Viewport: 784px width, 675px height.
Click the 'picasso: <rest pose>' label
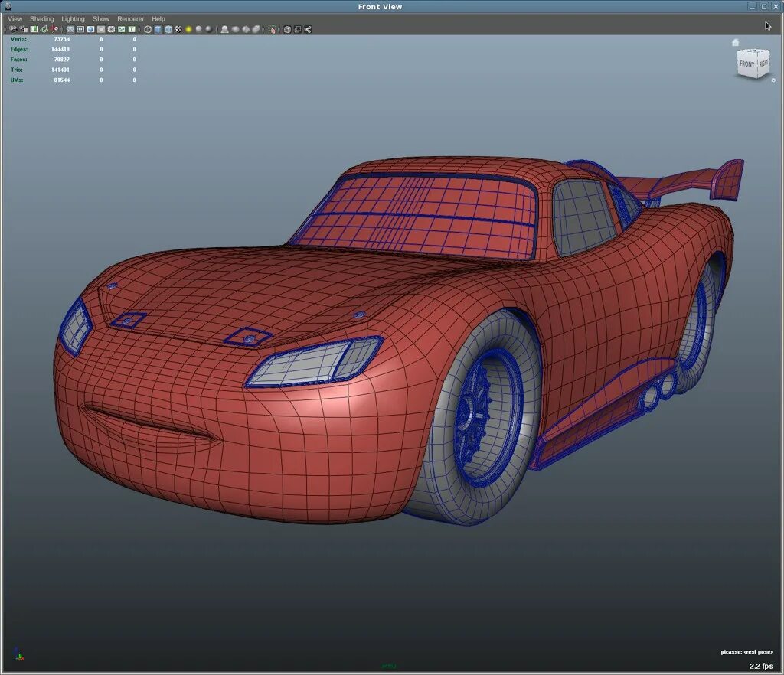tap(746, 652)
